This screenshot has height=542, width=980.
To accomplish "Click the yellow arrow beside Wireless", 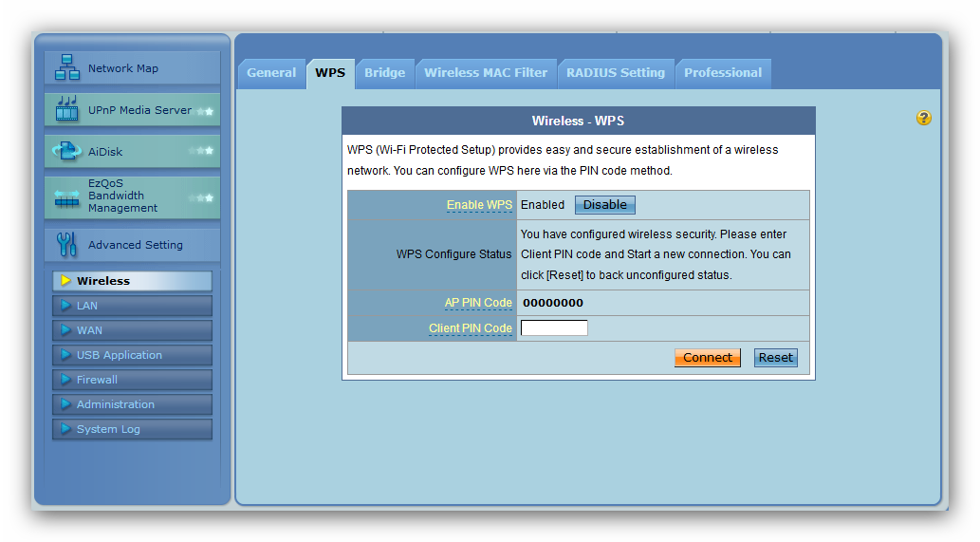I will (65, 281).
